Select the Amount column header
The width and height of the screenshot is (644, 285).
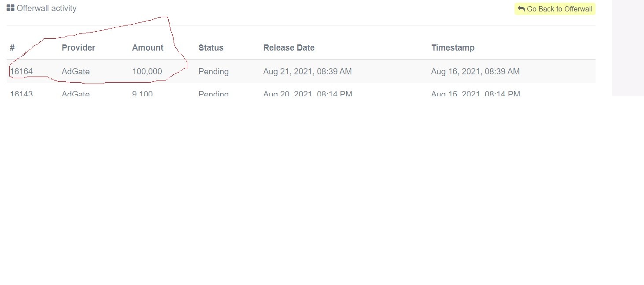[148, 47]
